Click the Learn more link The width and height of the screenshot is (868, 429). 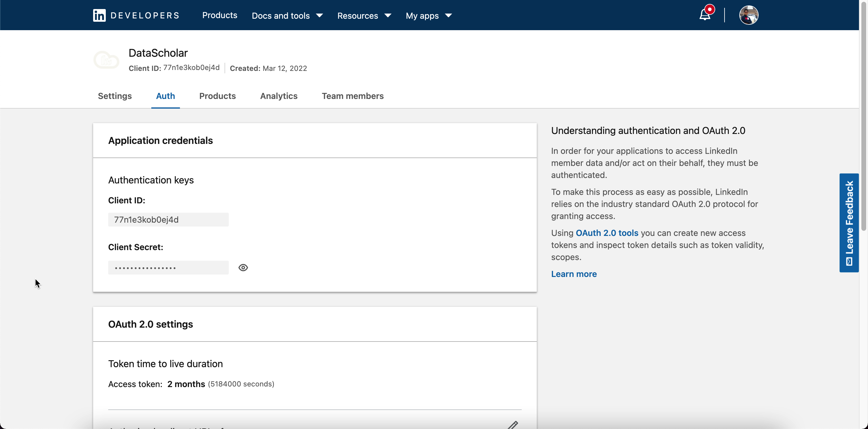(x=574, y=274)
